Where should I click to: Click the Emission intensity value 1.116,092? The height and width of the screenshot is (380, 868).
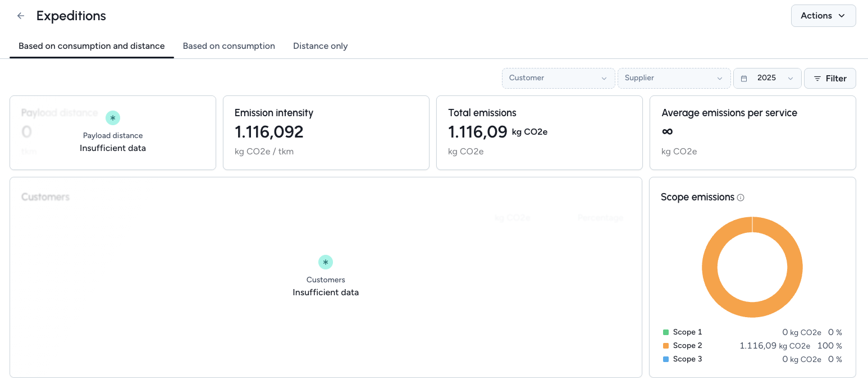coord(269,132)
